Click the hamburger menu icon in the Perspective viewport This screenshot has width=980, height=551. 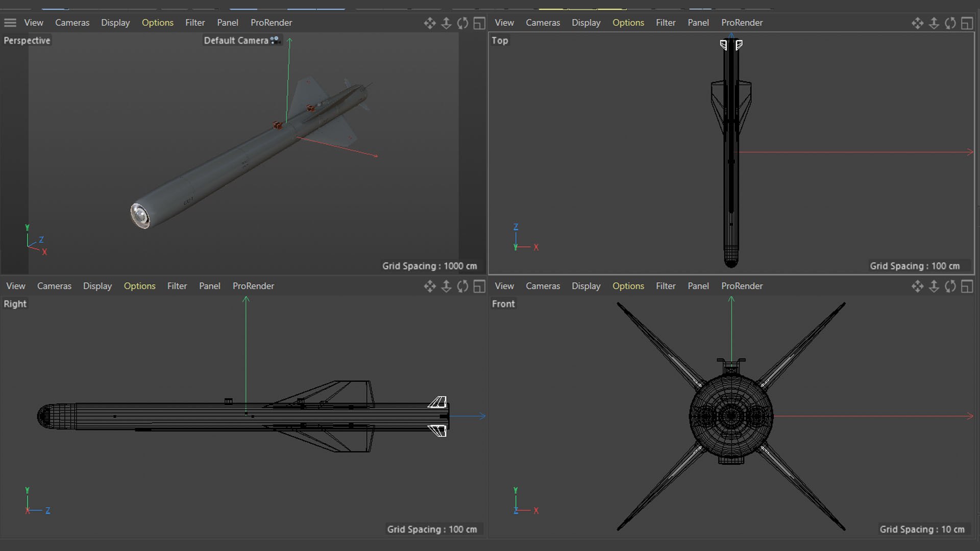click(x=10, y=23)
